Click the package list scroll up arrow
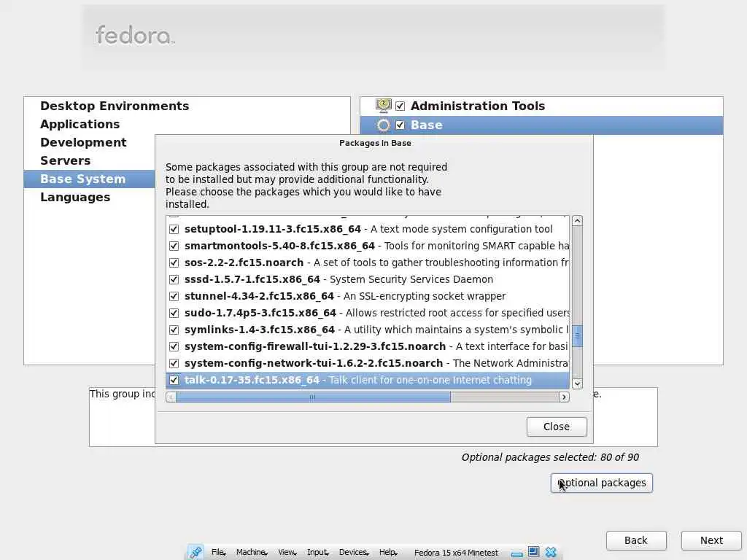This screenshot has width=747, height=560. (577, 220)
